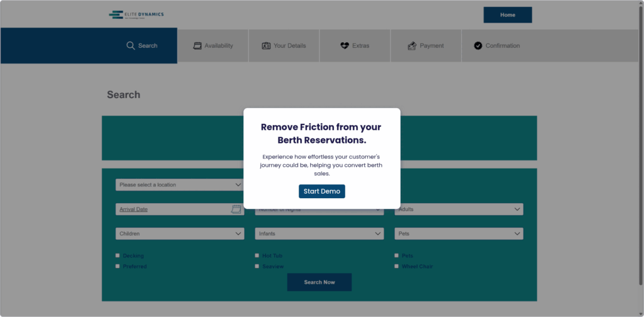Click the popup description starting 'Experience how effortless'
The width and height of the screenshot is (644, 317).
pyautogui.click(x=321, y=165)
